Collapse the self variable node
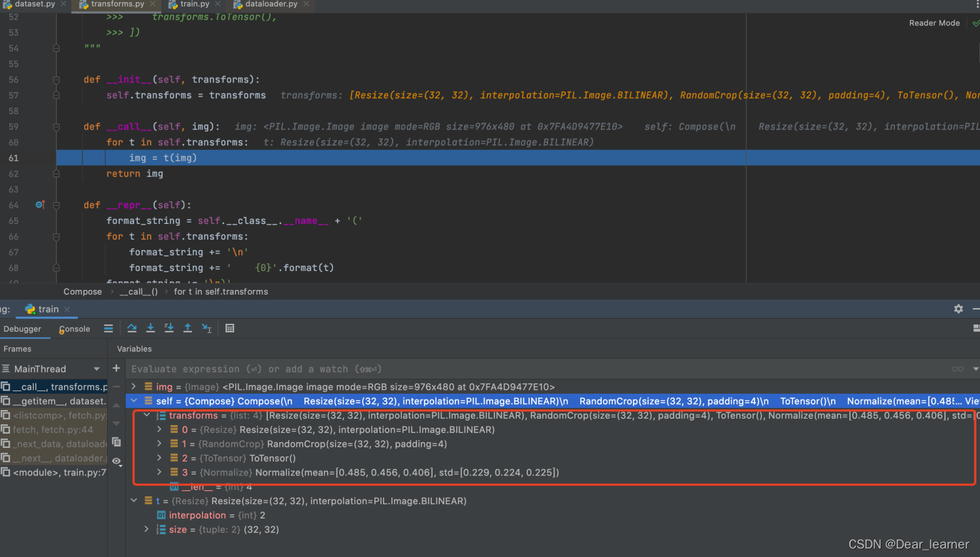 pyautogui.click(x=134, y=401)
